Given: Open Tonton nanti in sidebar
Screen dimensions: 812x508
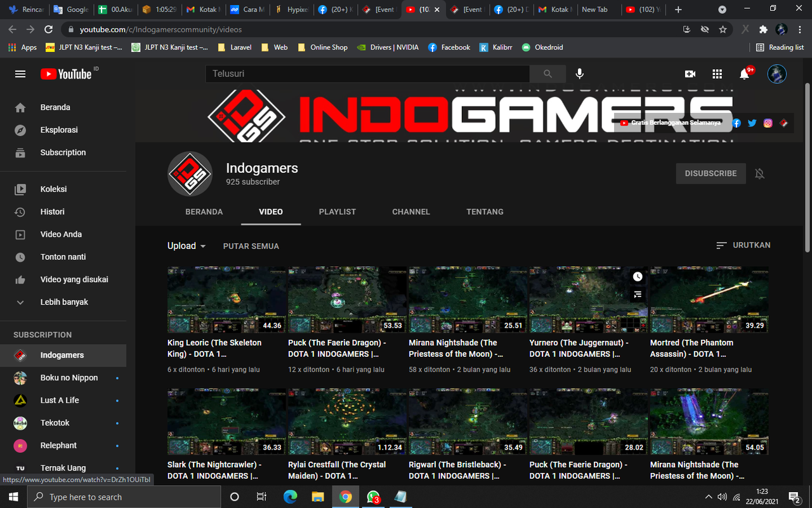Looking at the screenshot, I should point(63,257).
